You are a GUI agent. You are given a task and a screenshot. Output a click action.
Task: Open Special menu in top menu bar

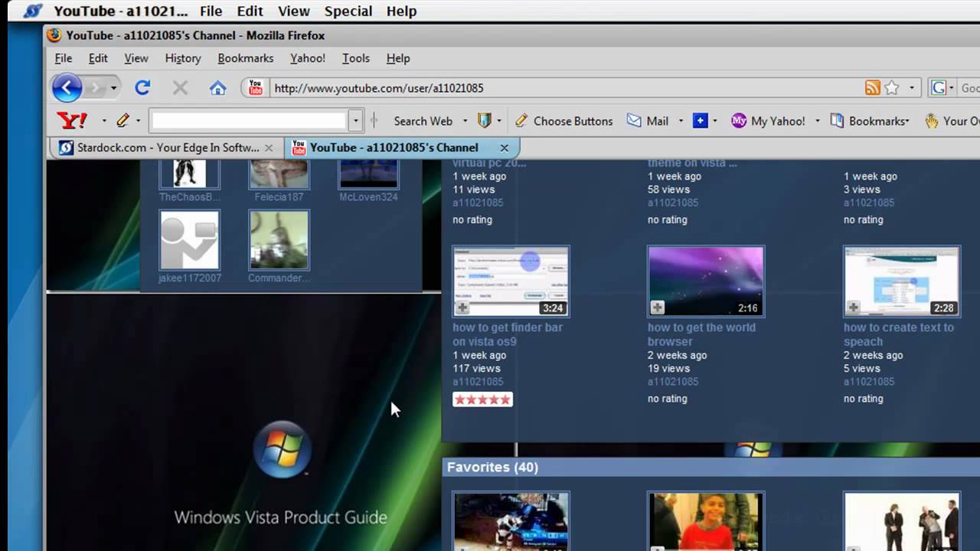[348, 11]
